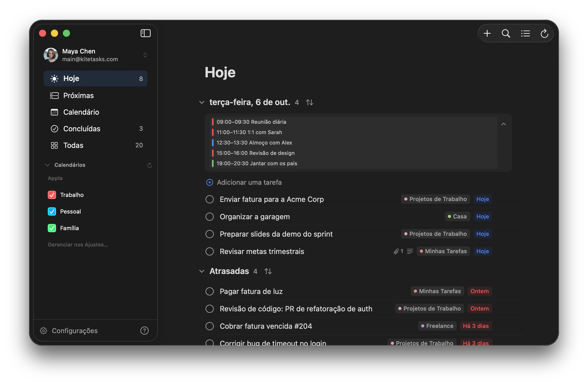Open event 19:00–20:30 Jantar com os pais

(x=353, y=163)
